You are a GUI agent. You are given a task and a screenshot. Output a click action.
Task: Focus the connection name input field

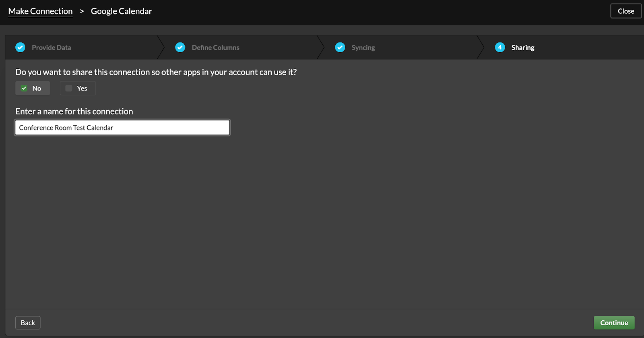[x=122, y=128]
